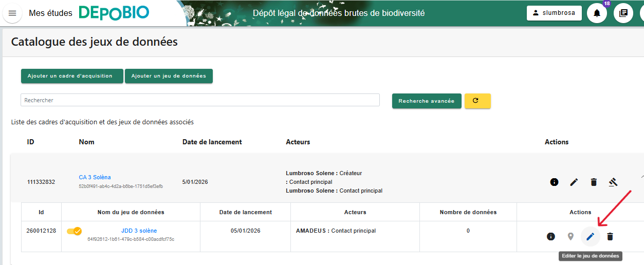Click Ajouter un jeu de données button
644x265 pixels.
coord(169,76)
